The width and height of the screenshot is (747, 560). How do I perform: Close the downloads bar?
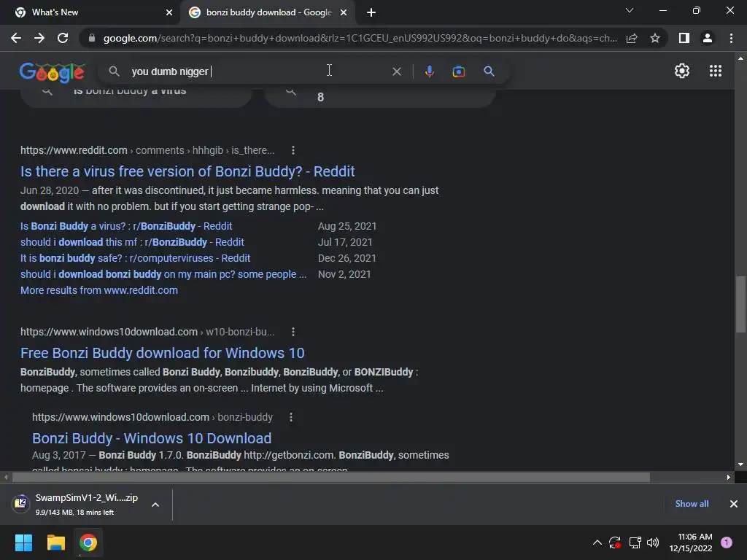[734, 504]
